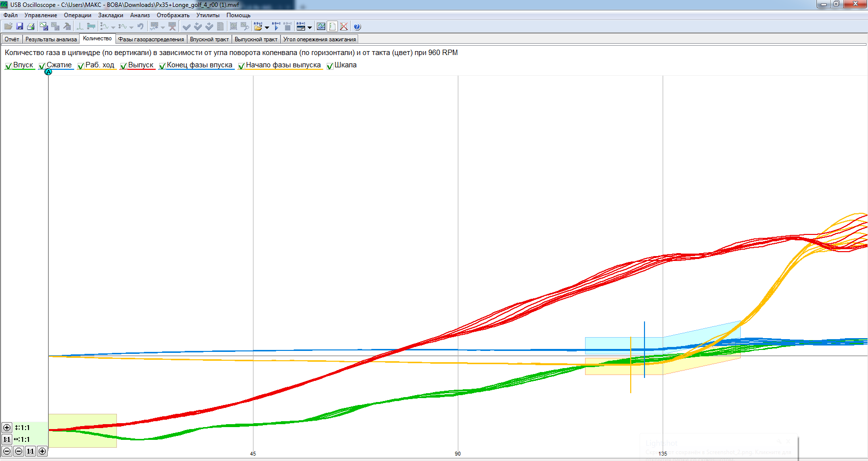Click the circled A marker above the chart
868x461 pixels.
(48, 72)
